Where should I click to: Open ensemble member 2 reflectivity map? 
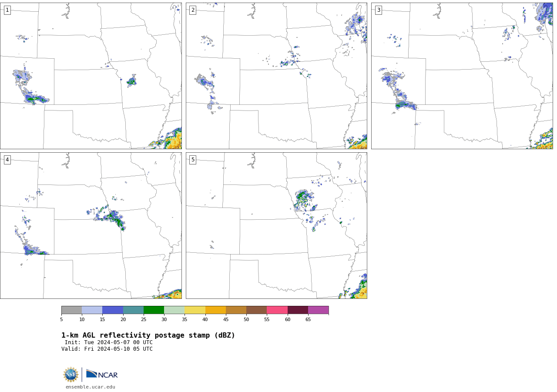[x=276, y=76]
